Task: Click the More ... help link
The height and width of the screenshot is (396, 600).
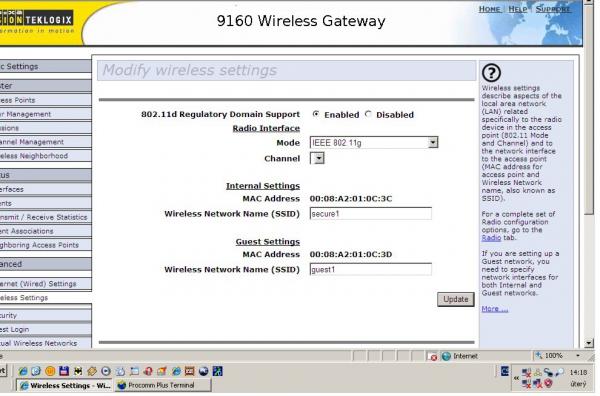Action: point(494,309)
